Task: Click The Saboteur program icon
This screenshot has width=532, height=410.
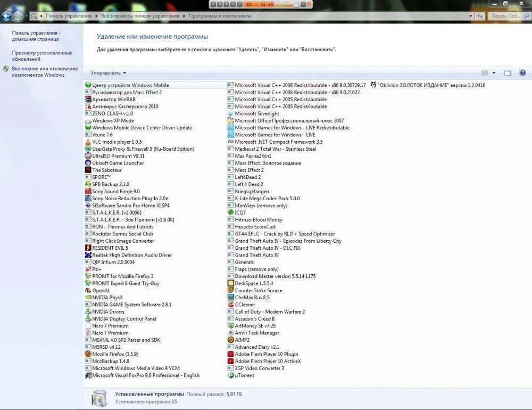Action: click(x=88, y=170)
